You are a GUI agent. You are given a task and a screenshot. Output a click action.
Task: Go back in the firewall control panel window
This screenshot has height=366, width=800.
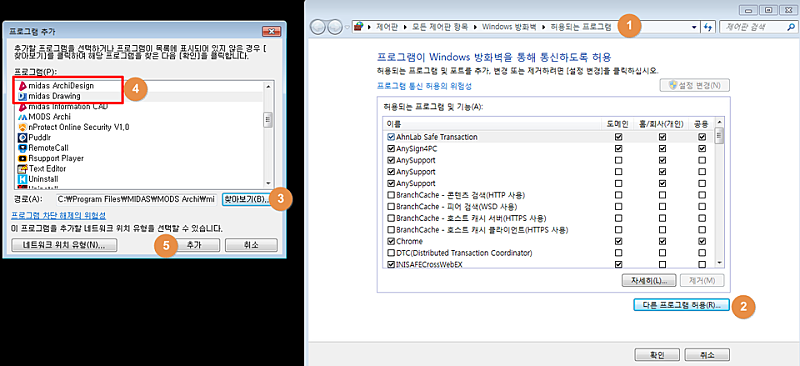point(317,27)
